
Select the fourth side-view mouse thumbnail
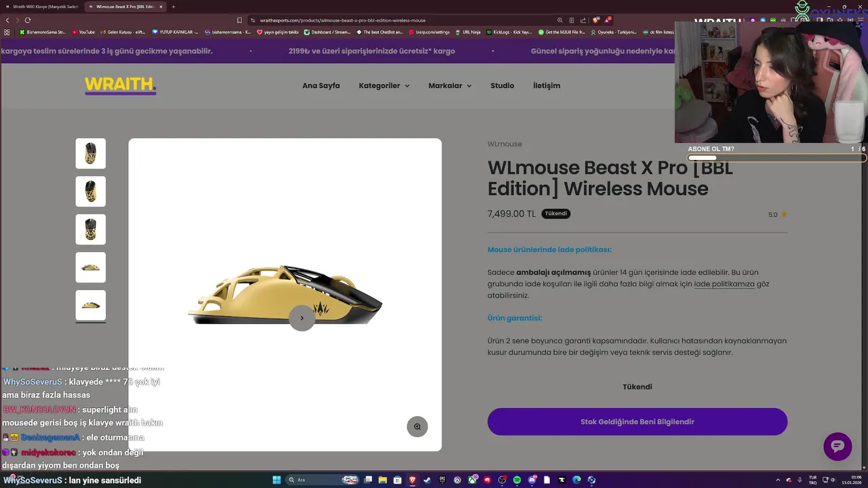pyautogui.click(x=90, y=267)
